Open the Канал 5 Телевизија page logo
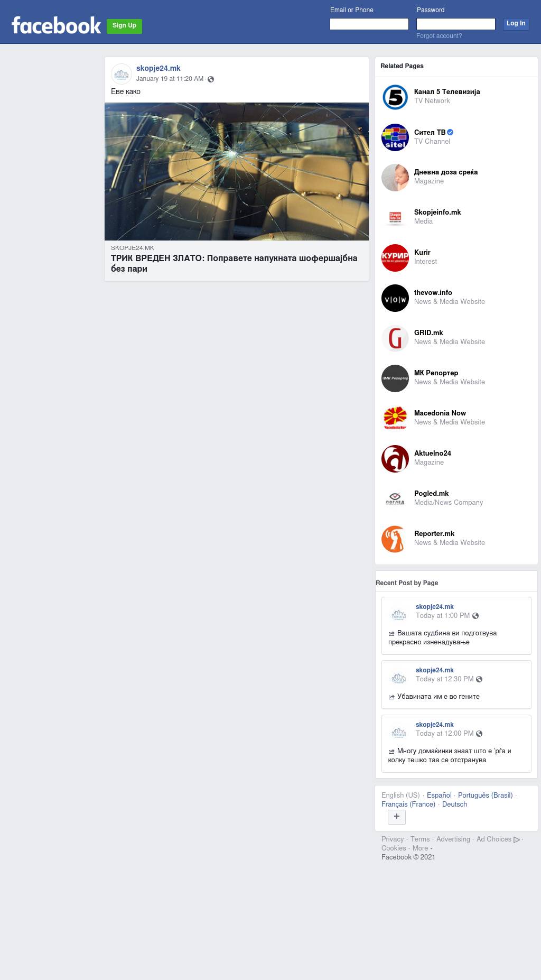The width and height of the screenshot is (541, 980). coord(395,97)
